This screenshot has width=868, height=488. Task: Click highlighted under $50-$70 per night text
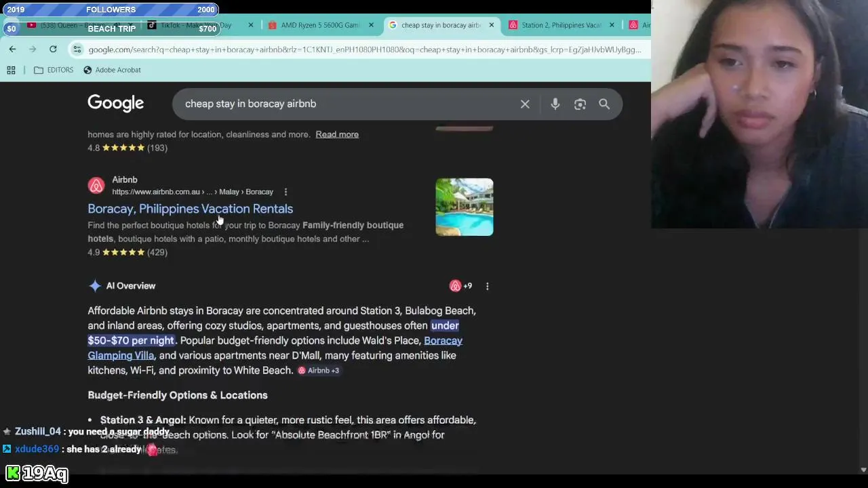273,333
